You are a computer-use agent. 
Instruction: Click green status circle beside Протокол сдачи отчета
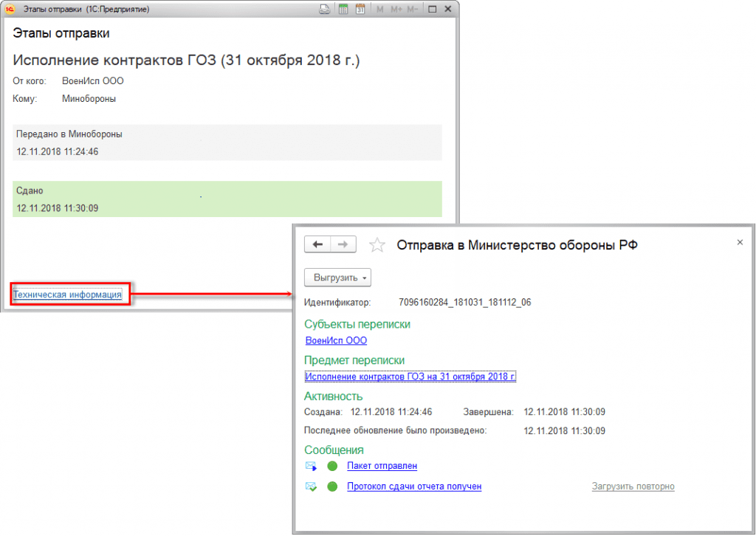click(x=332, y=487)
